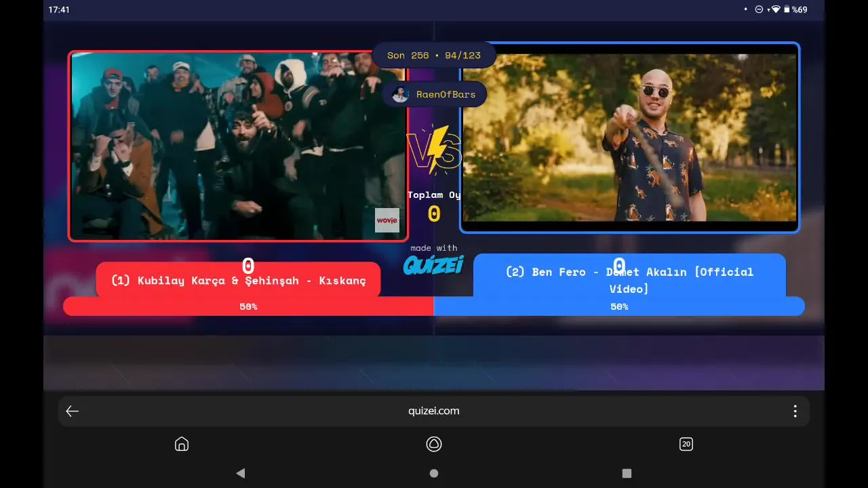
Task: Tap the browser back arrow
Action: coord(73,411)
